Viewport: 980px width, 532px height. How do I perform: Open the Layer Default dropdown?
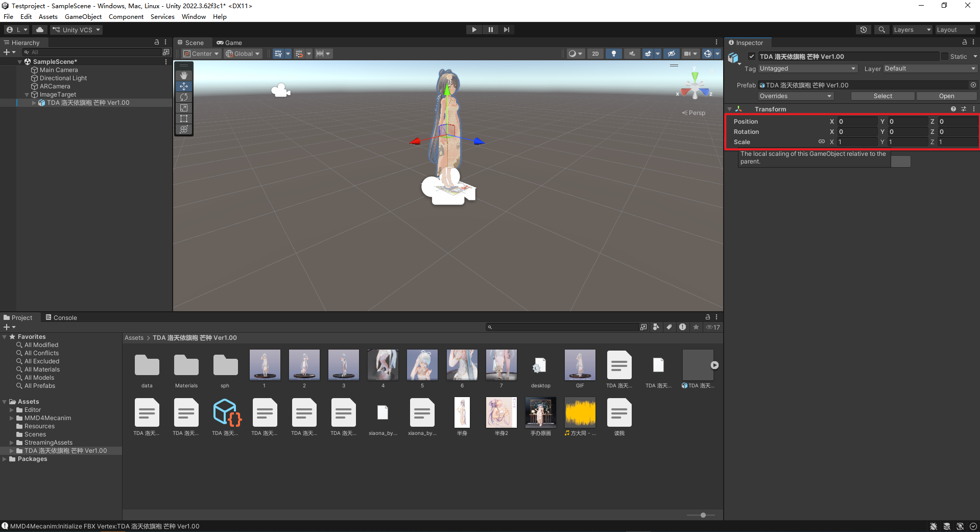pyautogui.click(x=930, y=68)
